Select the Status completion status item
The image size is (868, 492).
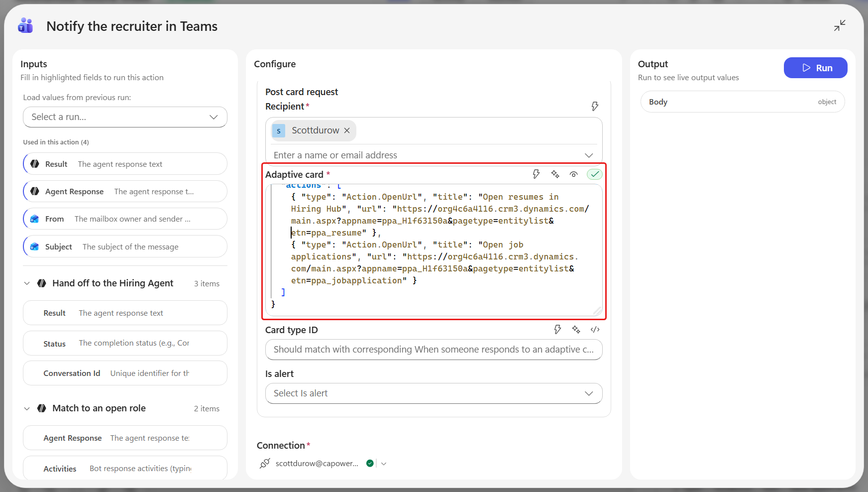[x=125, y=343]
